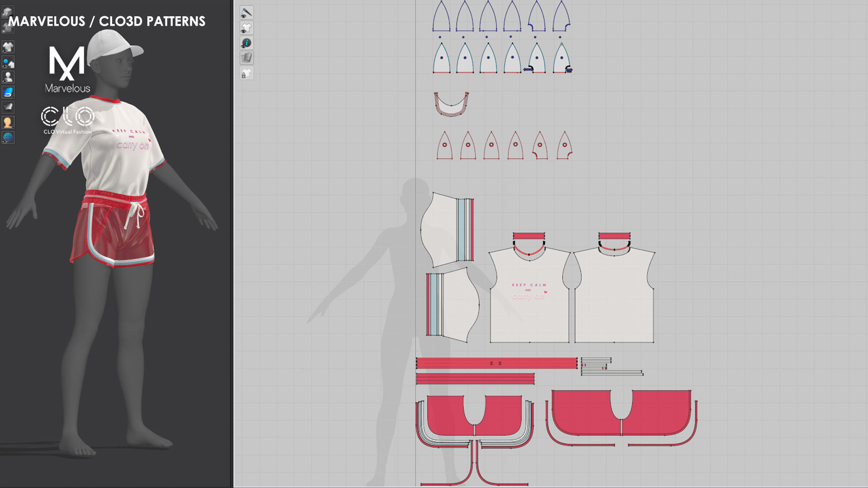Viewport: 868px width, 488px height.
Task: Click the lock pattern shirt icon
Action: pyautogui.click(x=246, y=73)
